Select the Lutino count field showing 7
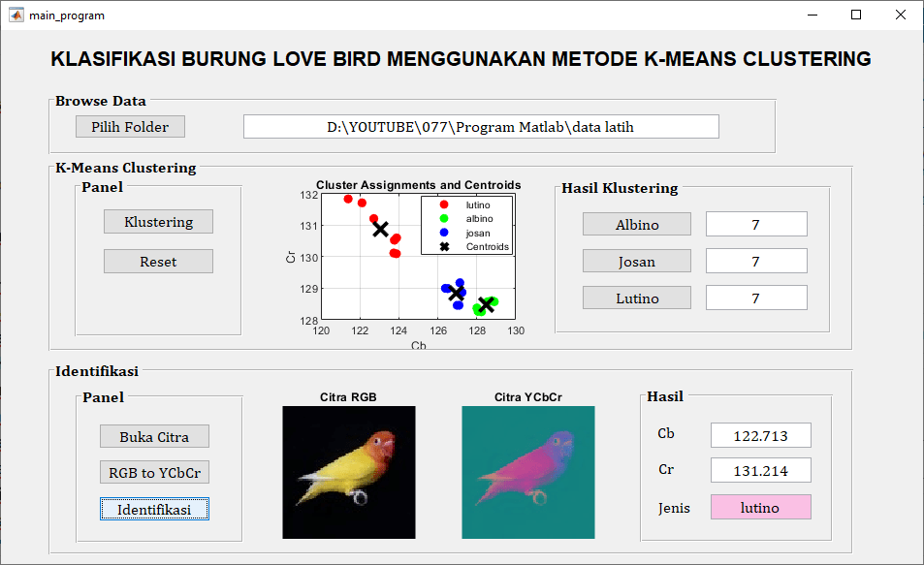This screenshot has height=565, width=924. coord(756,297)
